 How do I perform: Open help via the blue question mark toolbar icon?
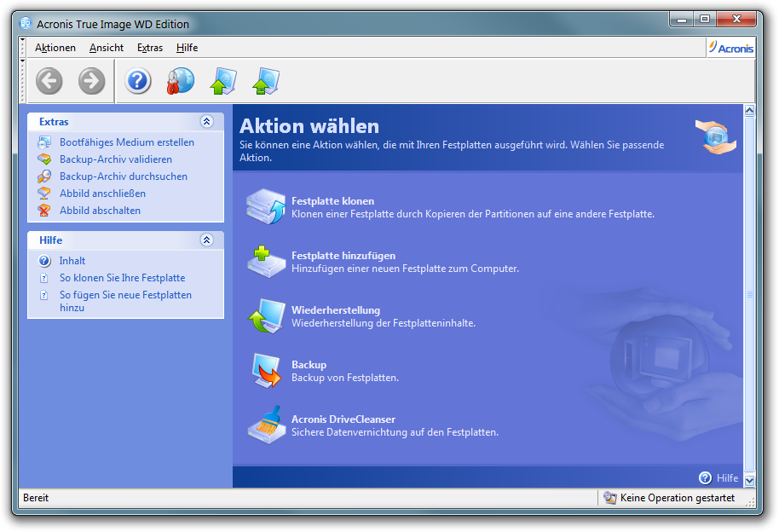click(137, 80)
